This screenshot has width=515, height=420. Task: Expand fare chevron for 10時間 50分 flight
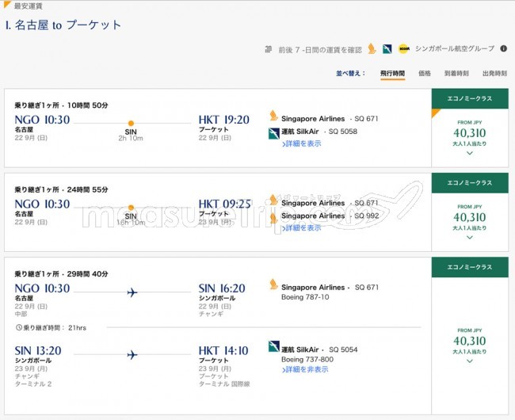(470, 153)
